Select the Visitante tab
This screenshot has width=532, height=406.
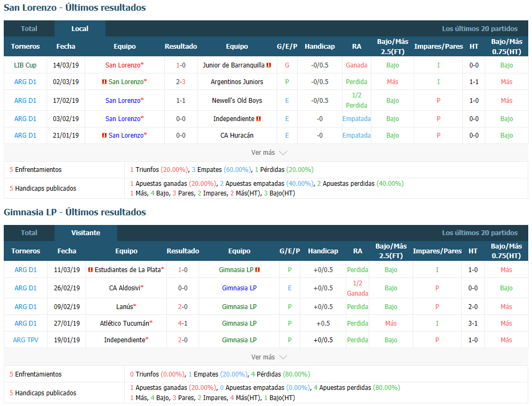tap(86, 233)
